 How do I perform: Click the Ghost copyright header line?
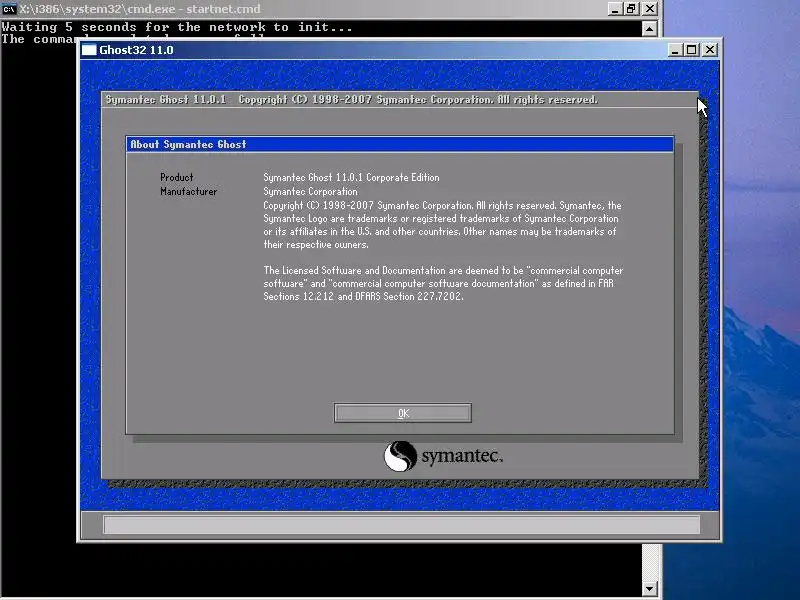point(352,99)
